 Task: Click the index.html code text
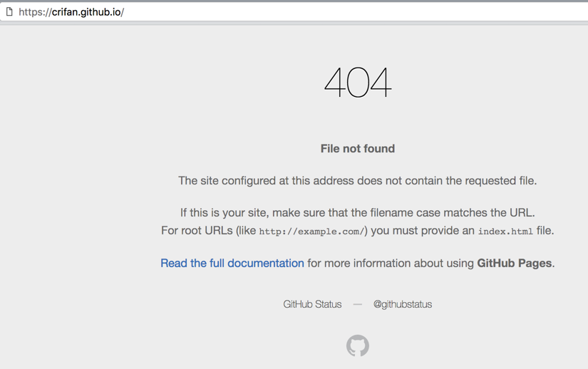click(505, 232)
